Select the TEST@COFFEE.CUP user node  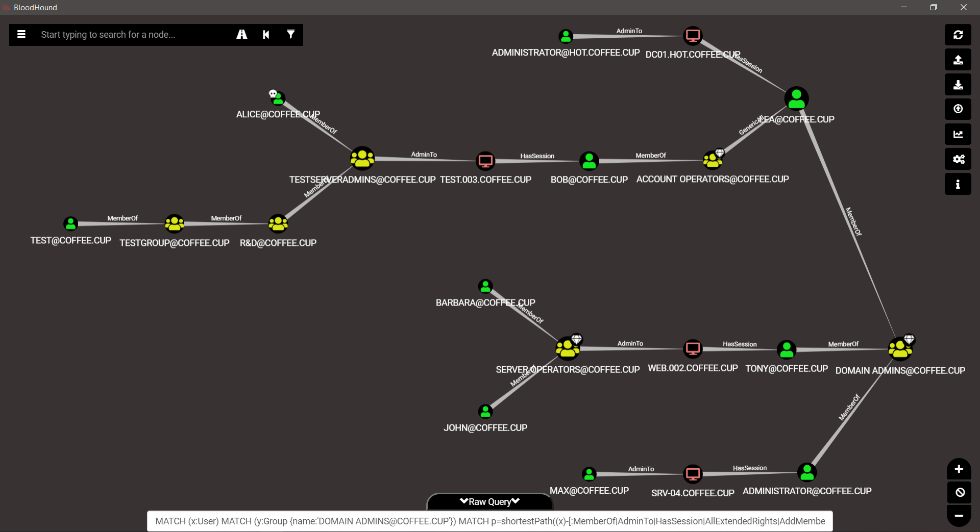tap(70, 223)
